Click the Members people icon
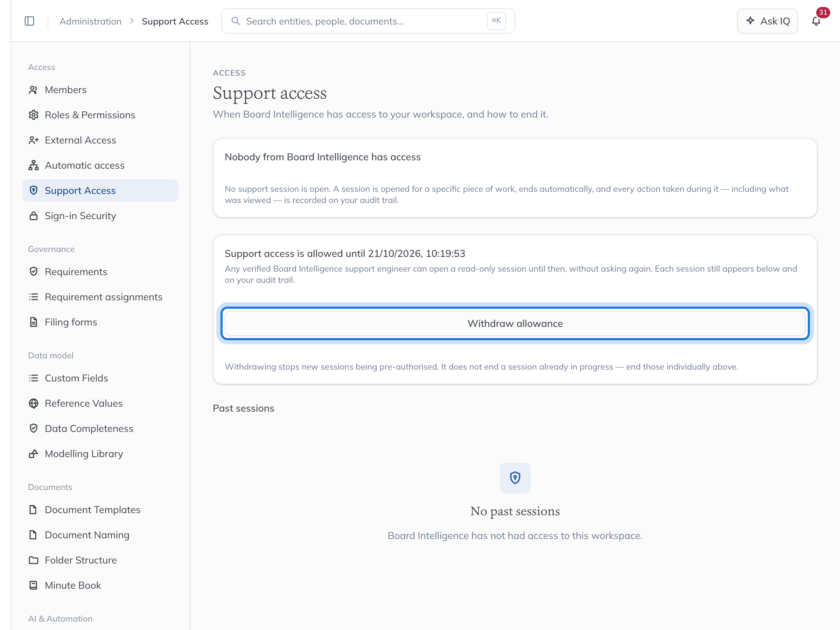 click(x=33, y=90)
